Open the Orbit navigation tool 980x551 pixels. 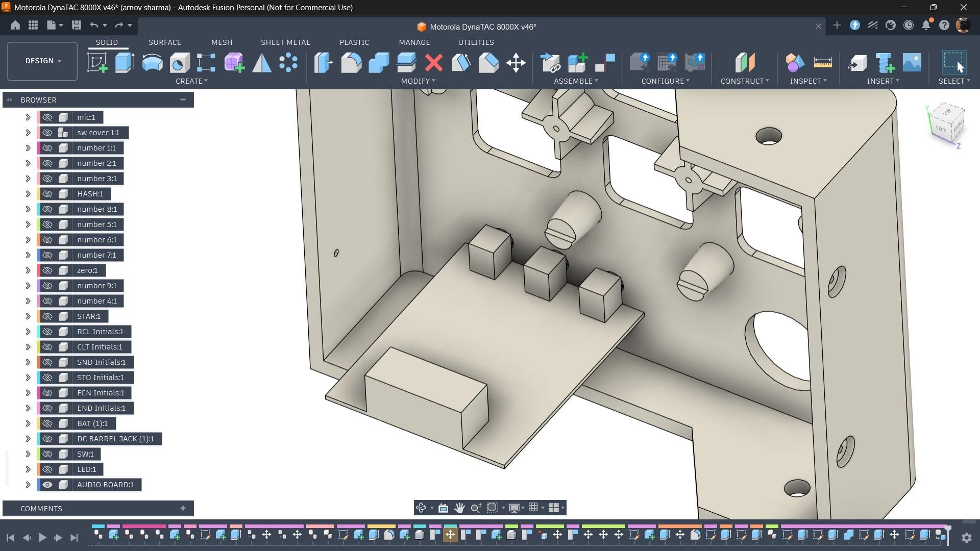[422, 508]
